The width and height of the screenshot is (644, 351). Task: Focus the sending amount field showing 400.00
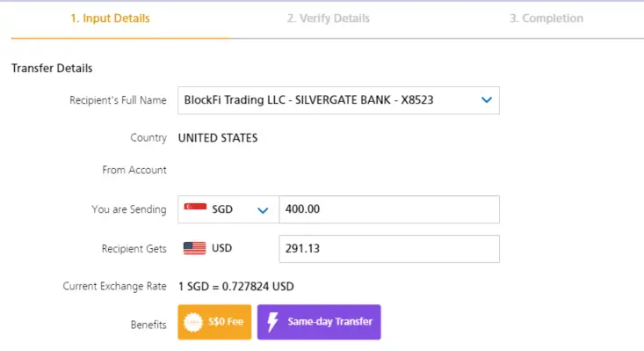click(x=389, y=209)
